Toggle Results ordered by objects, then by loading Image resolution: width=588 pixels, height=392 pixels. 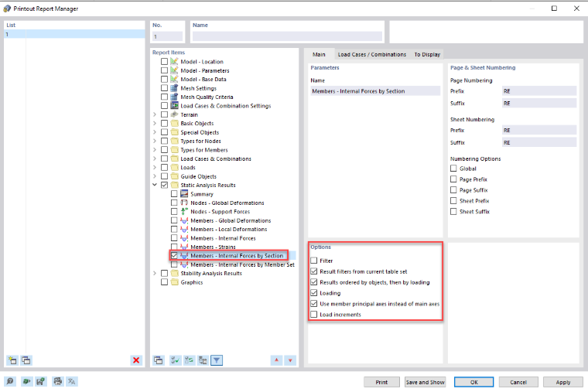pos(314,282)
